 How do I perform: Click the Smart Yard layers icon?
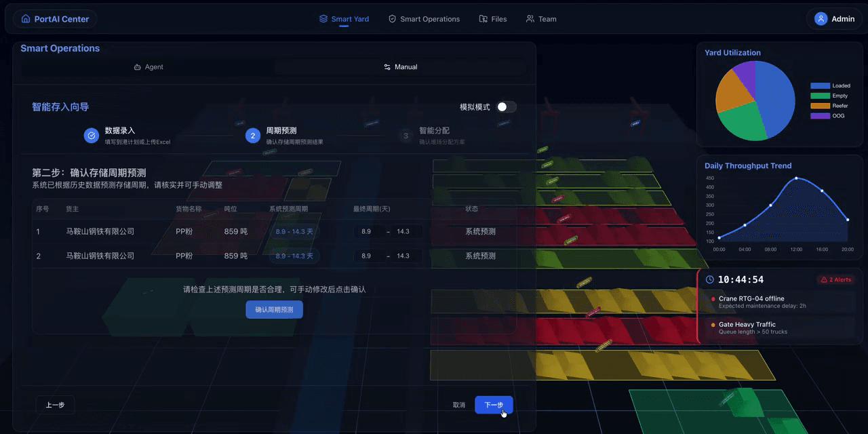tap(323, 19)
